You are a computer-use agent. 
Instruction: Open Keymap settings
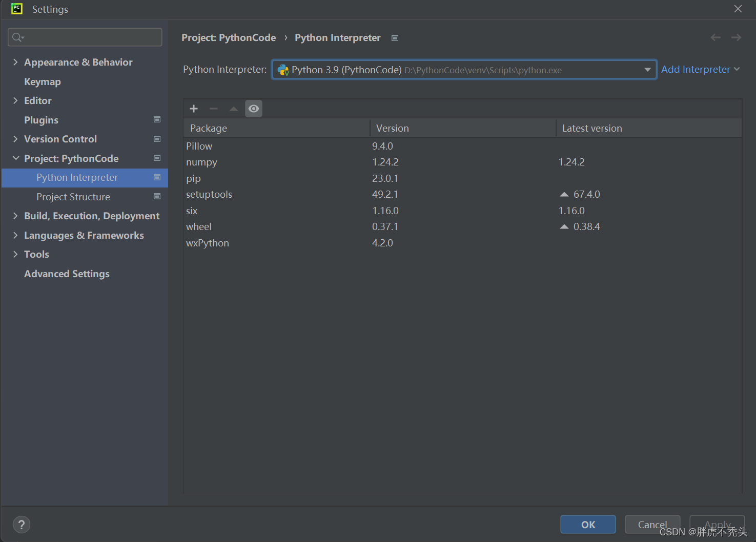click(x=43, y=81)
